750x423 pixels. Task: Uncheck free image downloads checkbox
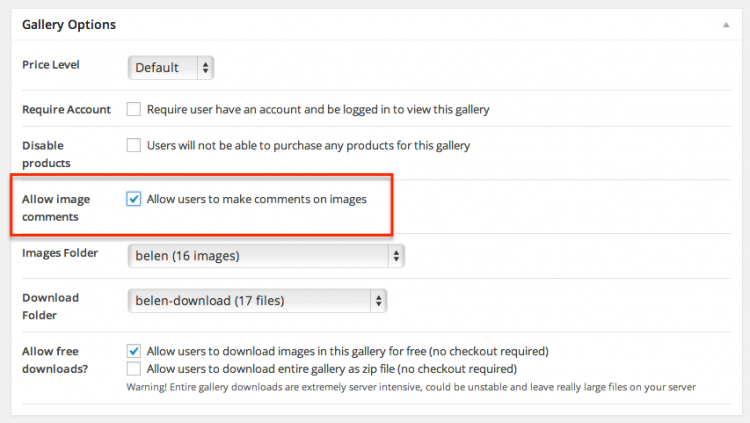133,351
